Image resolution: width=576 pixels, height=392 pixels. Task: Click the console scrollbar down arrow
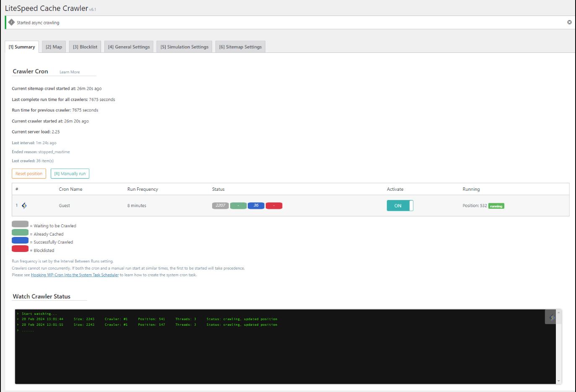(x=558, y=381)
